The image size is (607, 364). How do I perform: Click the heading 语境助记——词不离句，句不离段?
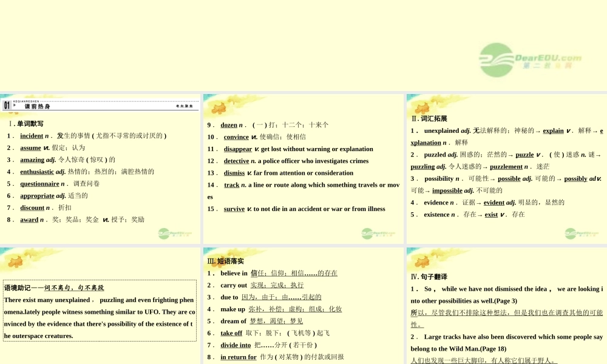click(54, 288)
